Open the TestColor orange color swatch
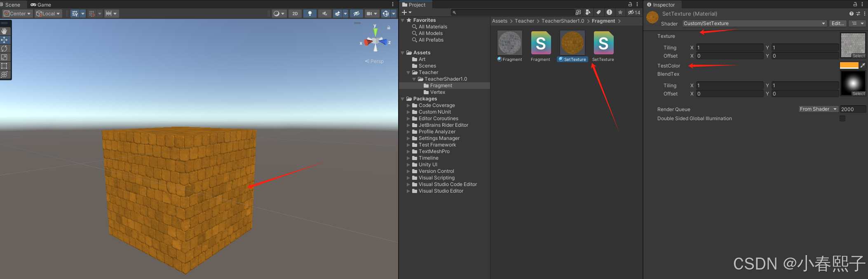Screen dimensions: 868x279 point(849,65)
